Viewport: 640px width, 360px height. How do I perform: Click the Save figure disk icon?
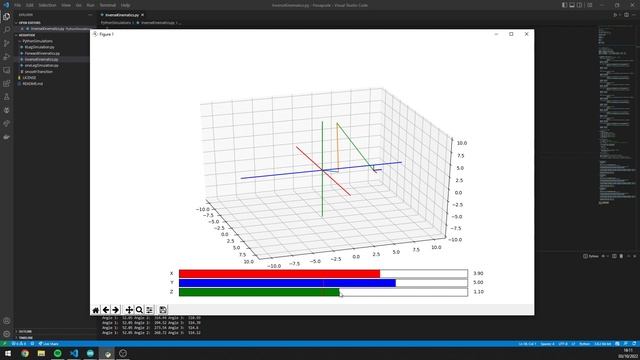coord(163,310)
